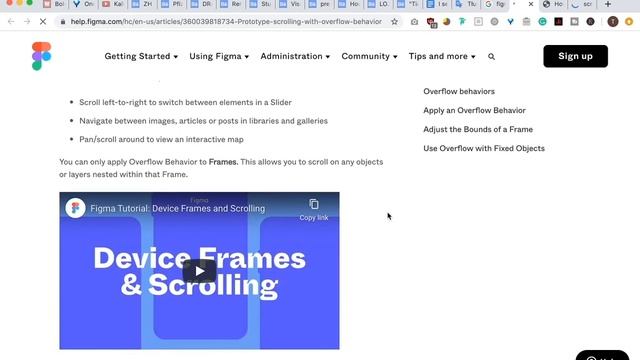Click the black round extension icon
Screen dimensions: 640x360
(590, 22)
